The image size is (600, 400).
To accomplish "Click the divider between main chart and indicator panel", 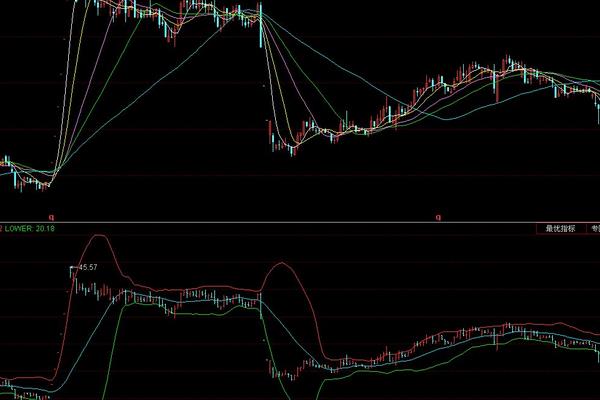I will [x=300, y=222].
